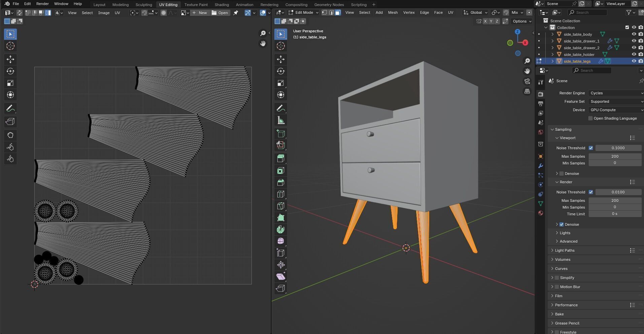Open Global transform orientation dropdown

coord(475,12)
